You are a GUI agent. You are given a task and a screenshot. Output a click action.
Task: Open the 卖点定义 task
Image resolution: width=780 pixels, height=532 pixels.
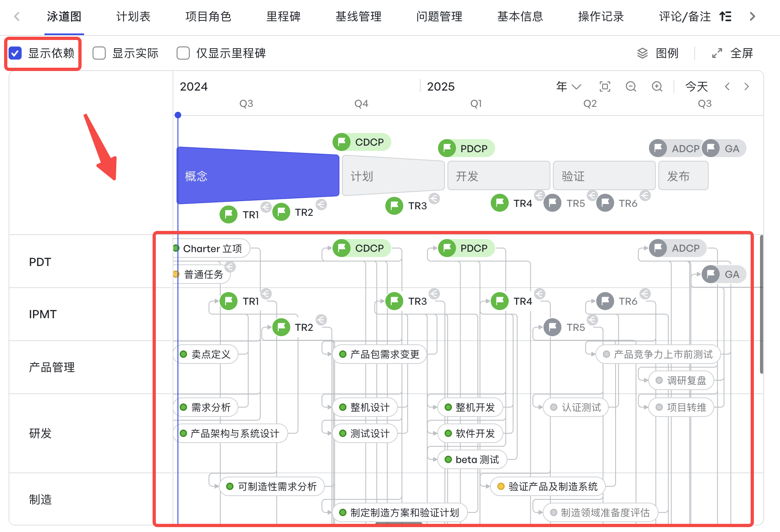coord(206,354)
